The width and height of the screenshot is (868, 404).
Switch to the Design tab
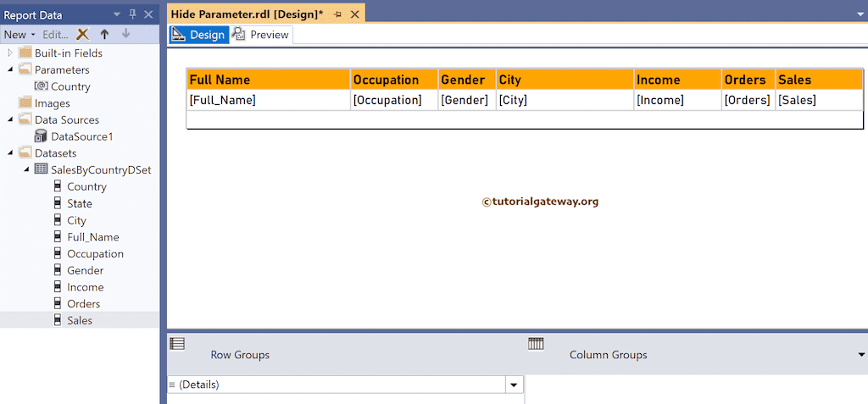[x=198, y=35]
